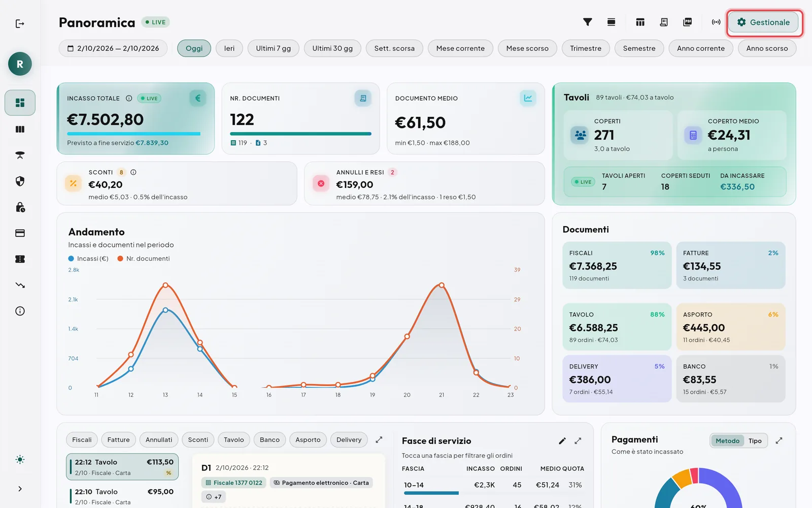Open the ticket coupon sidebar icon

[20, 259]
